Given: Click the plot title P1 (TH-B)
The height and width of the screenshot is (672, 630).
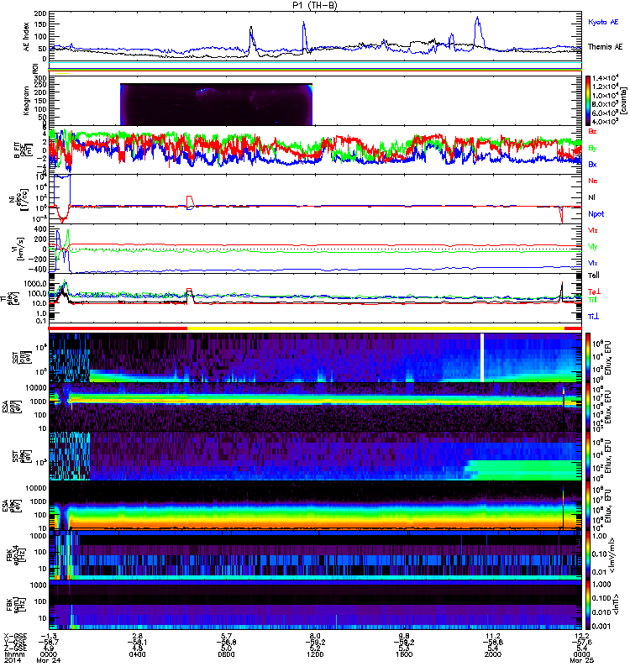Looking at the screenshot, I should point(314,5).
